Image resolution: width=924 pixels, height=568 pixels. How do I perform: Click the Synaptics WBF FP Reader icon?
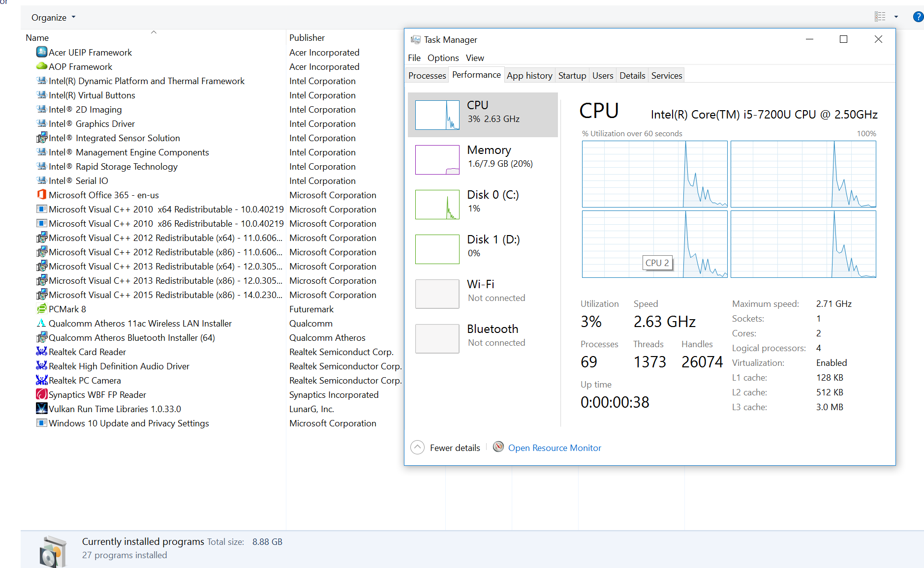point(42,394)
